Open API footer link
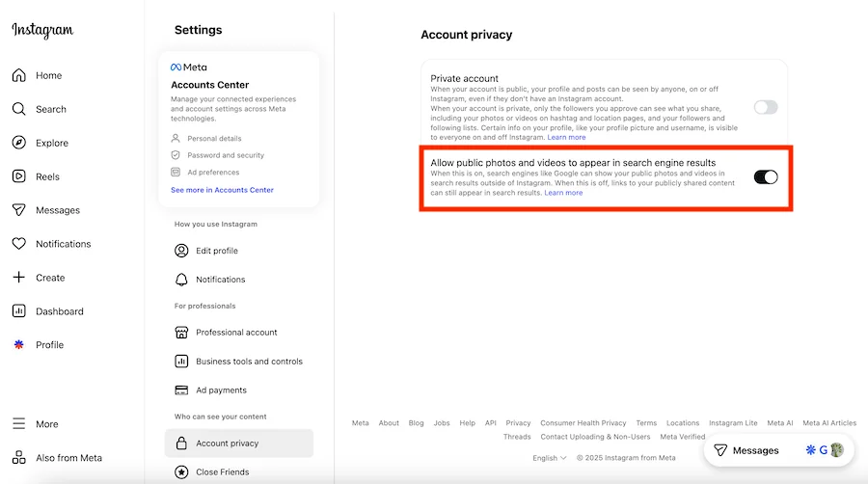The height and width of the screenshot is (484, 868). (491, 422)
